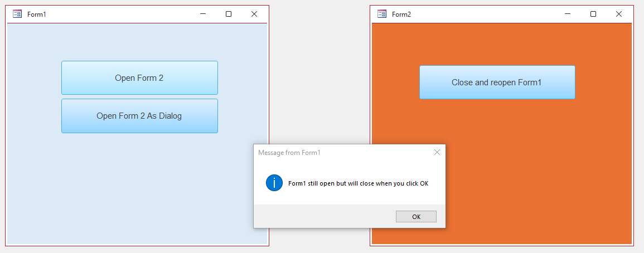Click the blue information icon in message box
The height and width of the screenshot is (253, 644).
coord(274,183)
